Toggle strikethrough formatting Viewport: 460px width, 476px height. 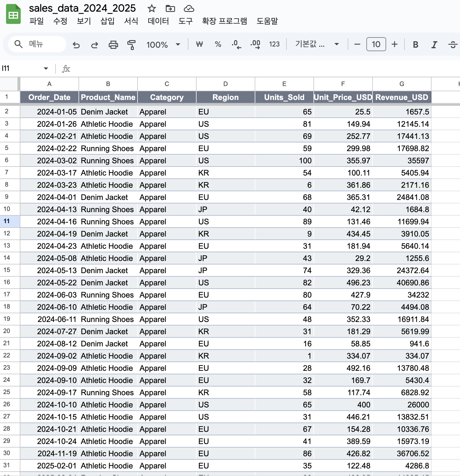click(x=453, y=44)
